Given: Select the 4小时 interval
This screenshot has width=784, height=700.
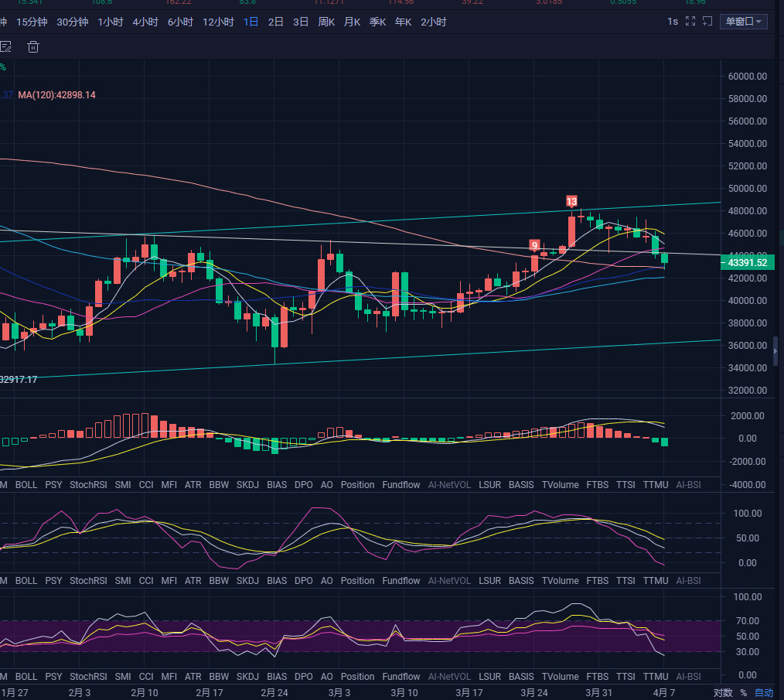Looking at the screenshot, I should click(145, 22).
